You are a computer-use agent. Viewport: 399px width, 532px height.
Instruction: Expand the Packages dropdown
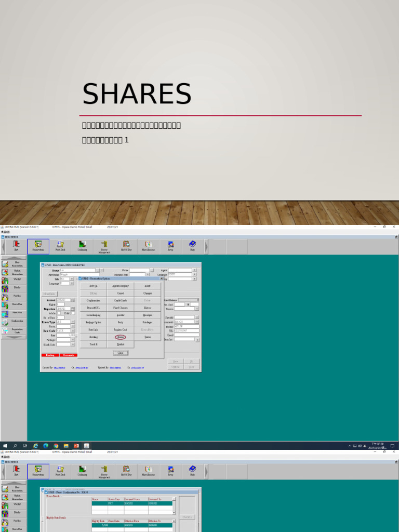pyautogui.click(x=73, y=340)
